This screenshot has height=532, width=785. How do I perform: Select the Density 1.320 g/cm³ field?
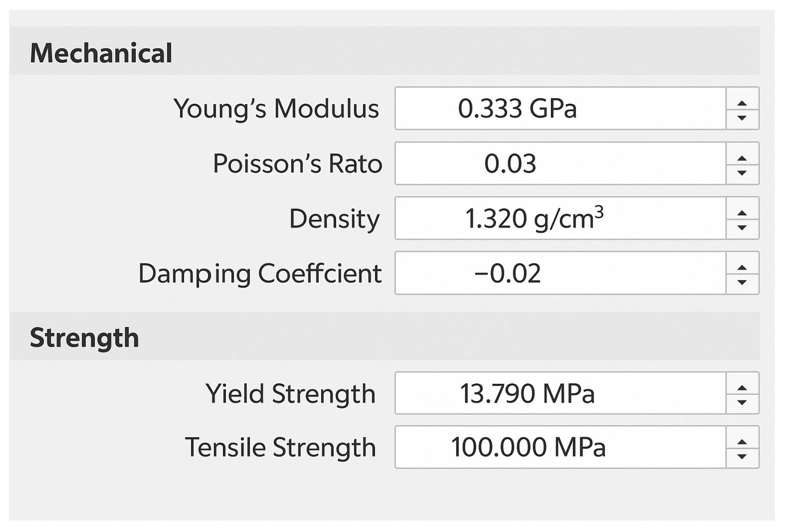tap(559, 218)
